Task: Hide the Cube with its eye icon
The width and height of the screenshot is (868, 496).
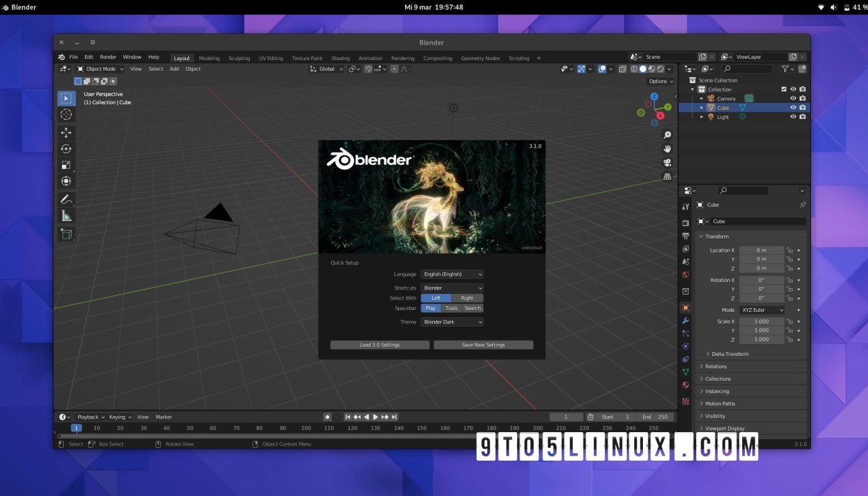Action: [x=793, y=108]
